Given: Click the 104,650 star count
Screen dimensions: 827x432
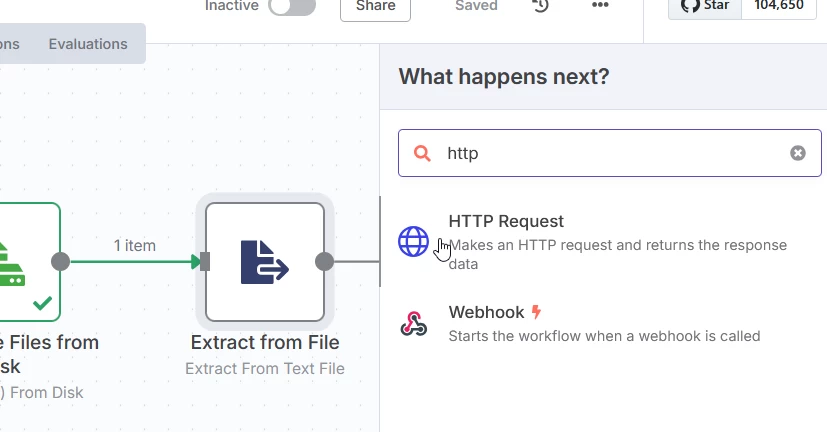Looking at the screenshot, I should 784,7.
